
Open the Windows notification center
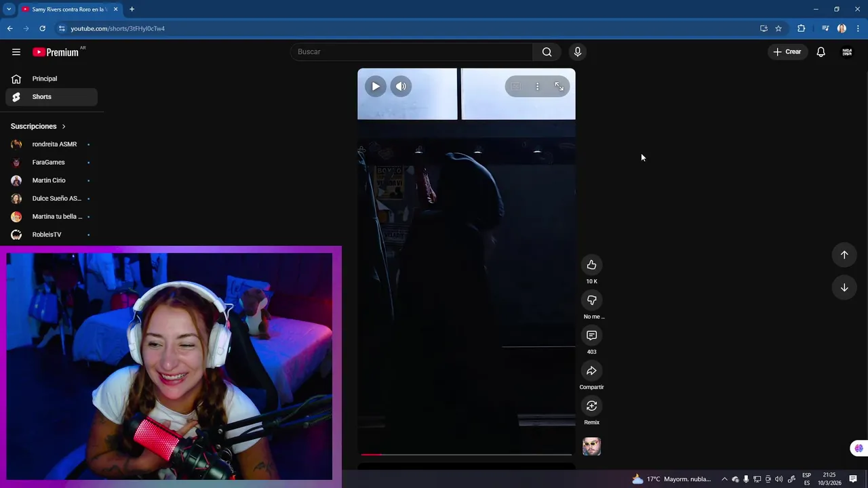[x=853, y=479]
